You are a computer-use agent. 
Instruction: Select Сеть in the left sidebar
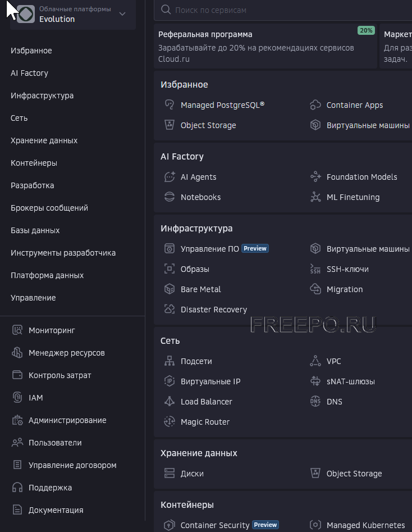(x=19, y=118)
